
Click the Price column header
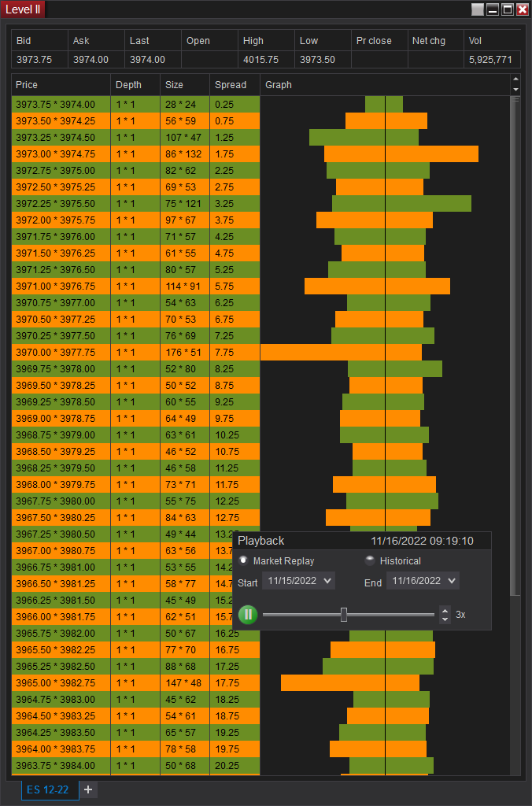[x=61, y=85]
